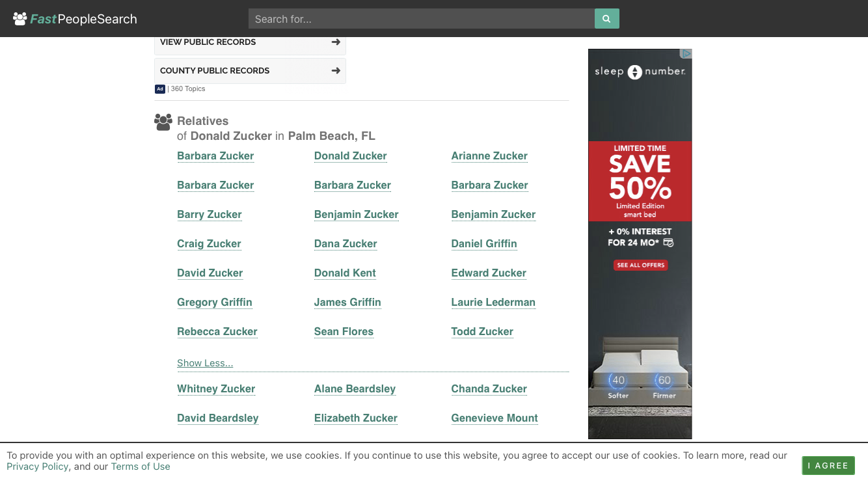The width and height of the screenshot is (868, 488).
Task: Click the Sleep Number logo in the ad
Action: [640, 72]
